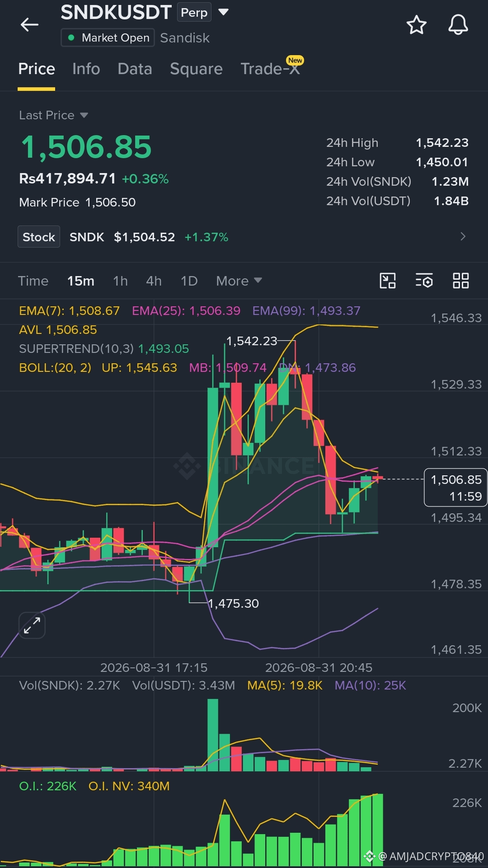Image resolution: width=488 pixels, height=868 pixels.
Task: Tap the Sandisk name label
Action: 185,38
